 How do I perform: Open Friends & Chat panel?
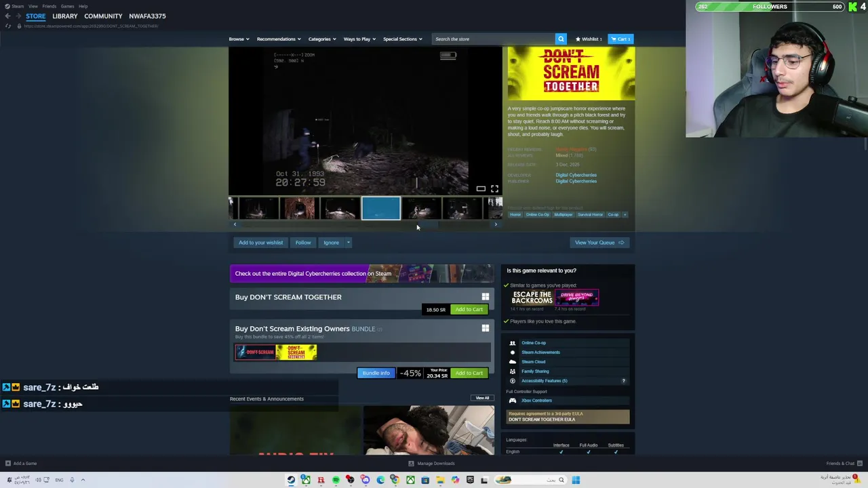click(844, 464)
